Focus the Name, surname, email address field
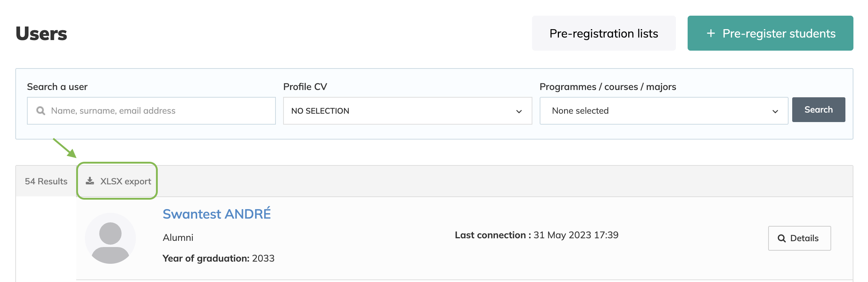 coord(151,111)
